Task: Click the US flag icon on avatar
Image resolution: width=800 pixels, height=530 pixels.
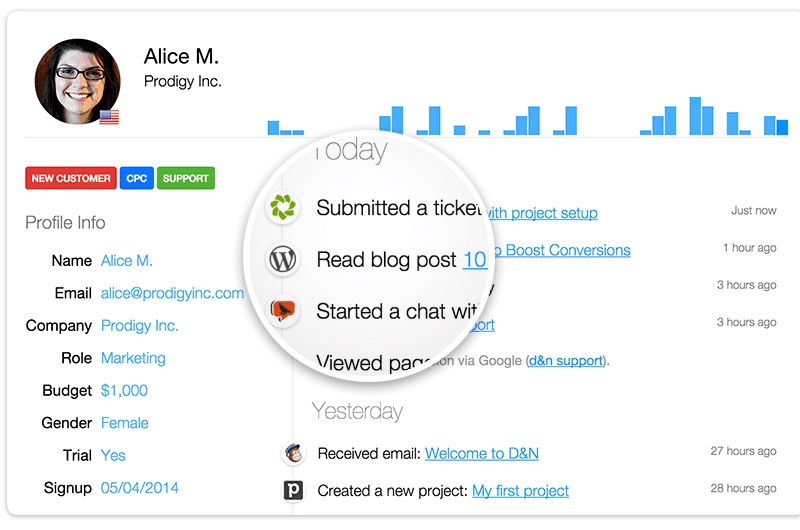Action: click(x=109, y=117)
